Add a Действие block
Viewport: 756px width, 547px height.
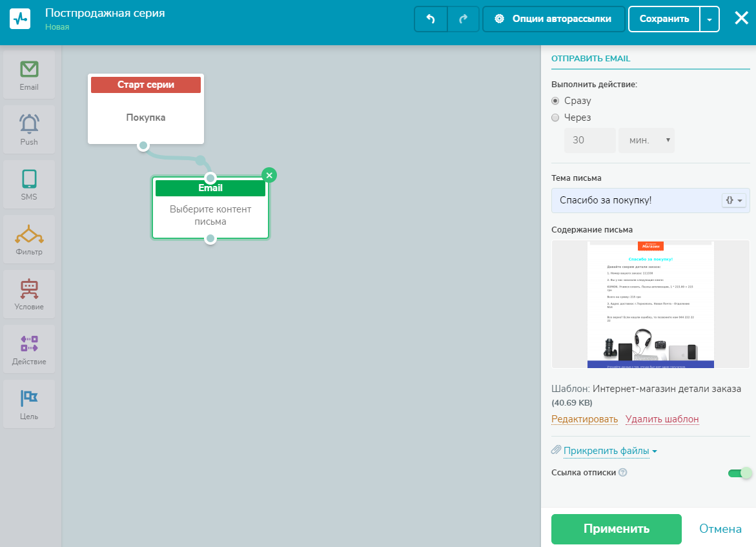29,349
